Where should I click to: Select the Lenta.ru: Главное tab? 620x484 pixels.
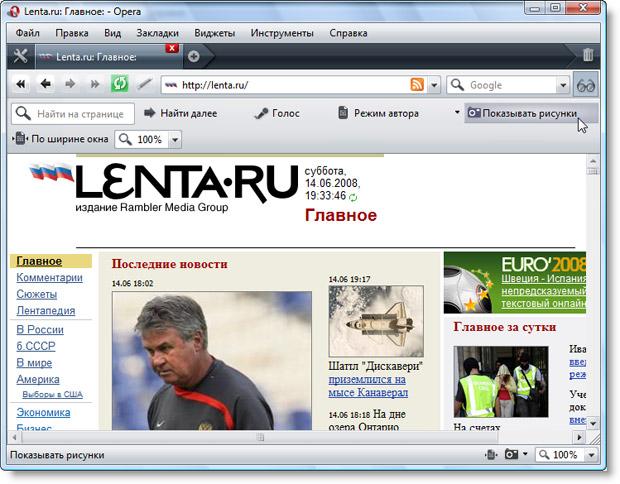point(109,57)
